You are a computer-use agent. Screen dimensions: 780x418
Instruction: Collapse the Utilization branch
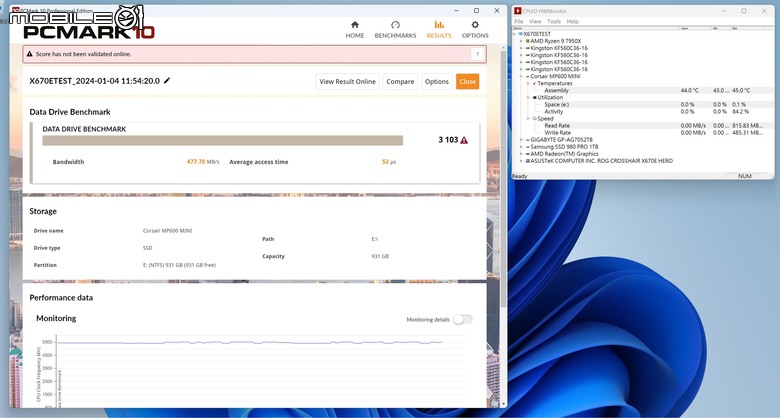529,98
